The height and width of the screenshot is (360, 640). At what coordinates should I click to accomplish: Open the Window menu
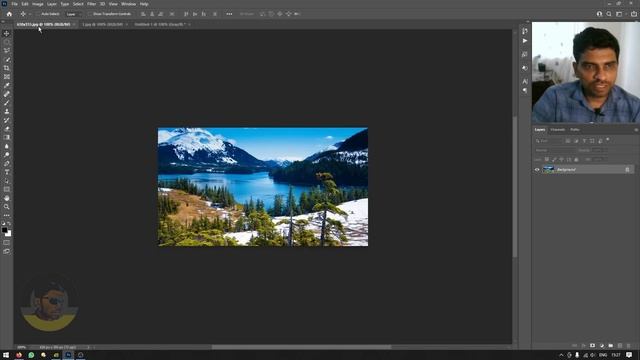pos(128,4)
